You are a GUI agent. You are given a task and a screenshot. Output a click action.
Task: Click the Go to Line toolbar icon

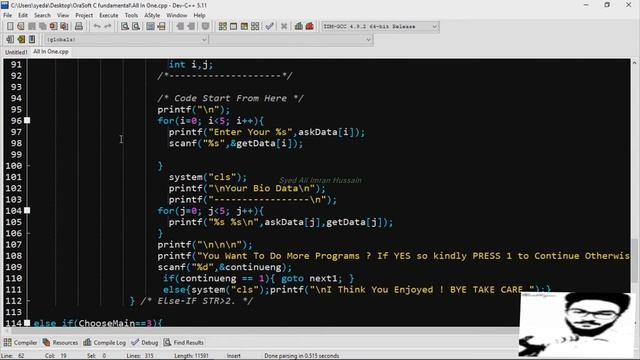pos(162,27)
